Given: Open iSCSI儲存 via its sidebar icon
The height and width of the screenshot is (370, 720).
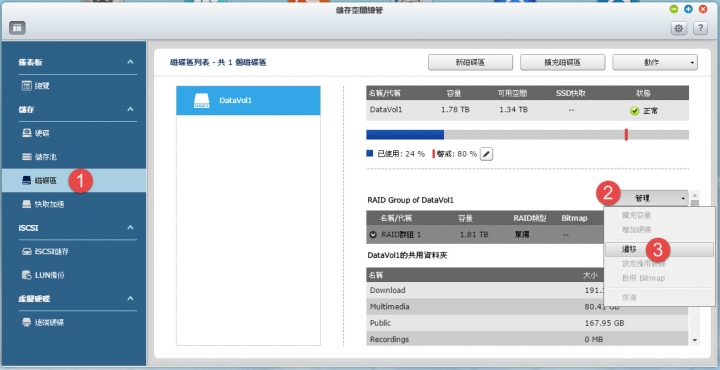Looking at the screenshot, I should 27,252.
